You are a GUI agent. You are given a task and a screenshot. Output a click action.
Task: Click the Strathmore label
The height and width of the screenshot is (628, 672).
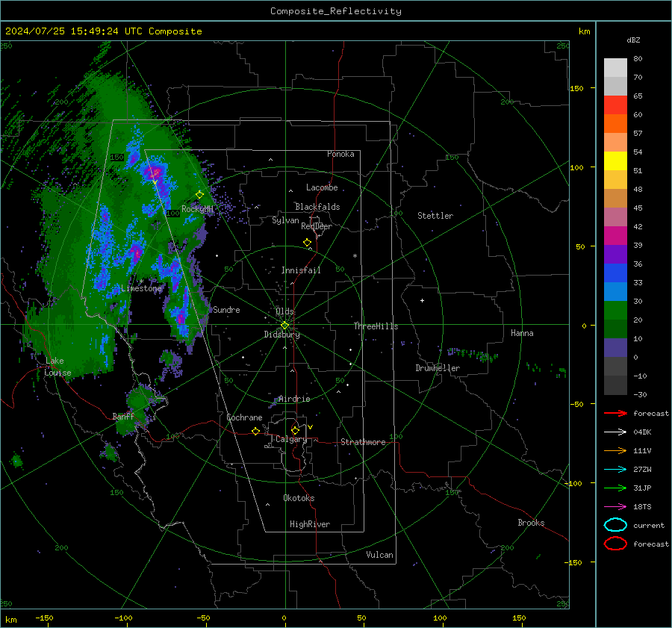[x=363, y=442]
